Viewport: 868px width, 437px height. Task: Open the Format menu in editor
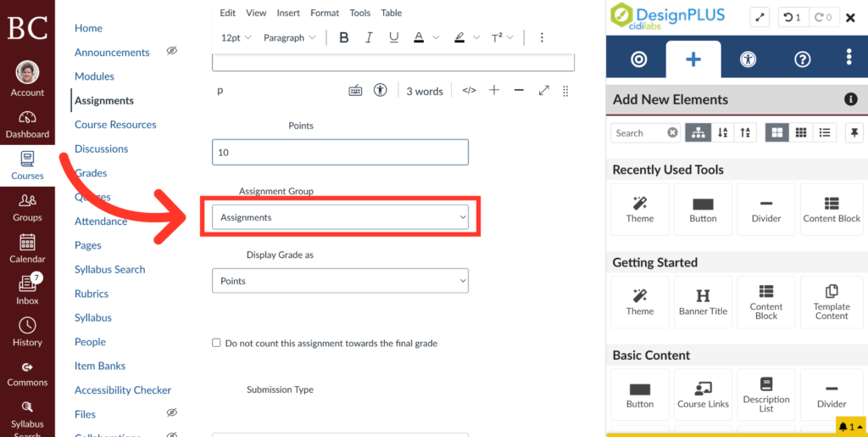pos(325,13)
